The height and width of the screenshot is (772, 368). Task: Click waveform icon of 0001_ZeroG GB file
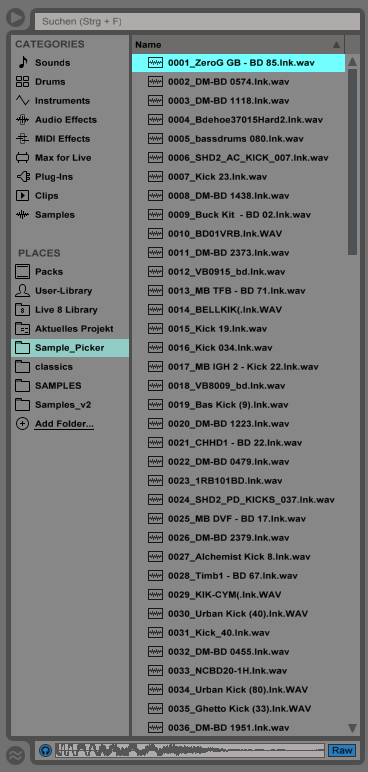[x=155, y=63]
